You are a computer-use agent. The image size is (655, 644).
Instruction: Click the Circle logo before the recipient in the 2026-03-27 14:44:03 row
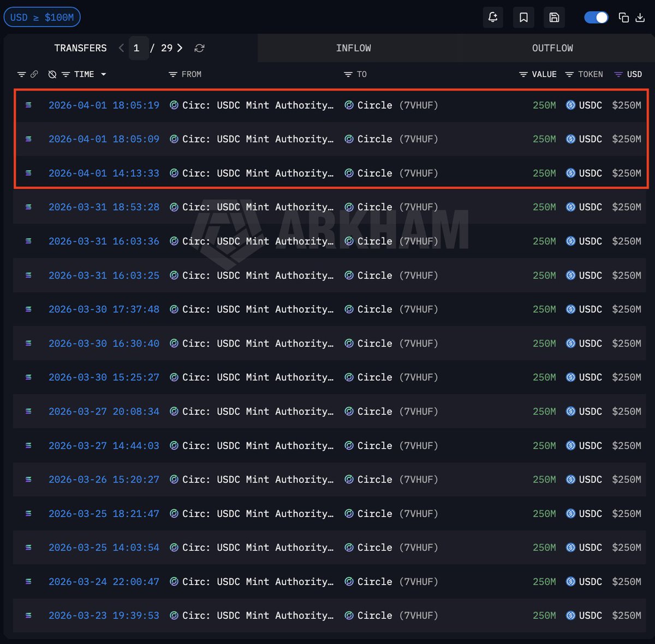[349, 446]
